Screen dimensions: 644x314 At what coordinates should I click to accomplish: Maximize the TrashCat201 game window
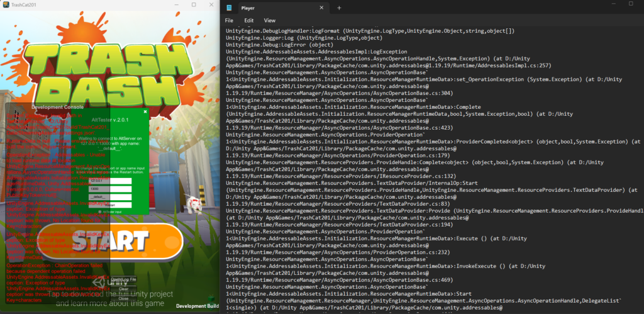tap(194, 4)
